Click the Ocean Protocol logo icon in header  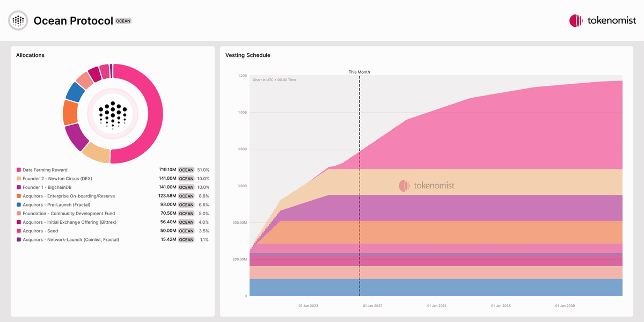pos(19,21)
